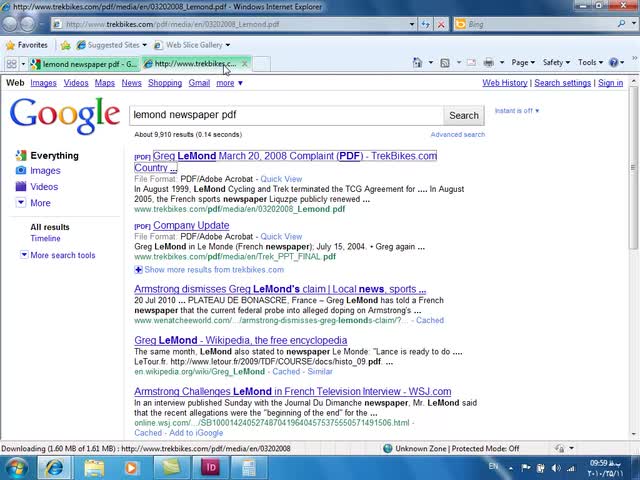Screen dimensions: 640x480
Task: Add to Favorites bar icon
Action: coord(65,45)
